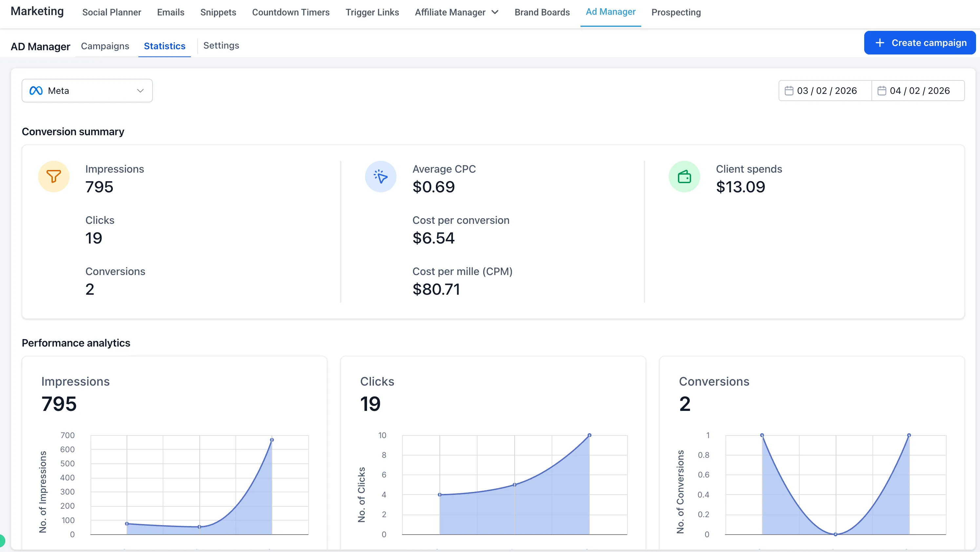Screen dimensions: 980x552
Task: Click the peak point on Impressions chart
Action: click(272, 440)
